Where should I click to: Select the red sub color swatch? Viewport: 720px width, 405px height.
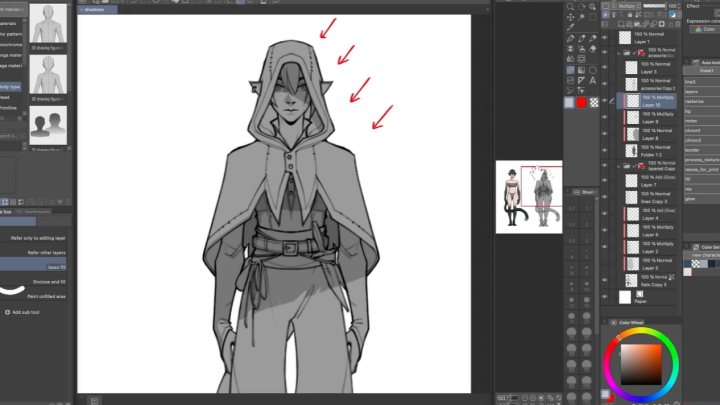582,102
